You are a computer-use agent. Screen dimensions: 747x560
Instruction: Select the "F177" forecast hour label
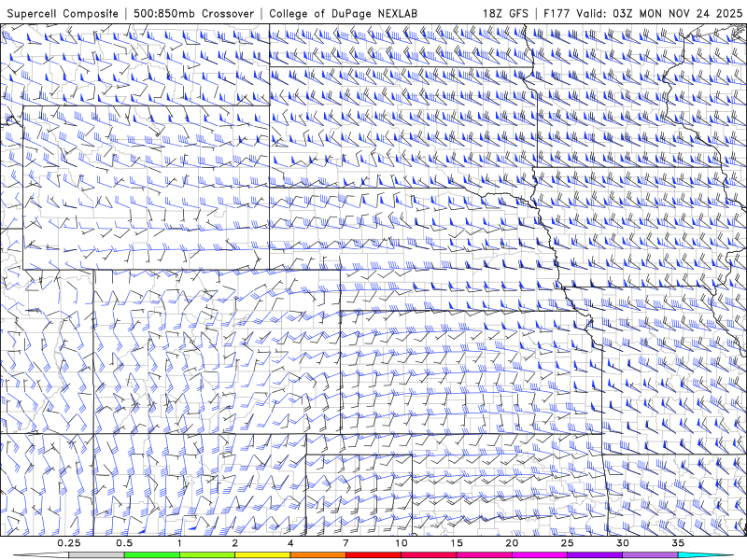click(557, 13)
